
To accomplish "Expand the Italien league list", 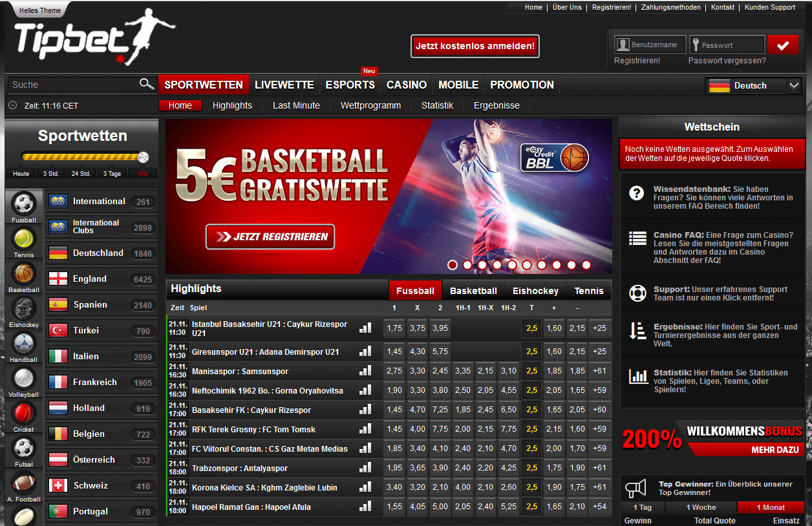I will (101, 356).
